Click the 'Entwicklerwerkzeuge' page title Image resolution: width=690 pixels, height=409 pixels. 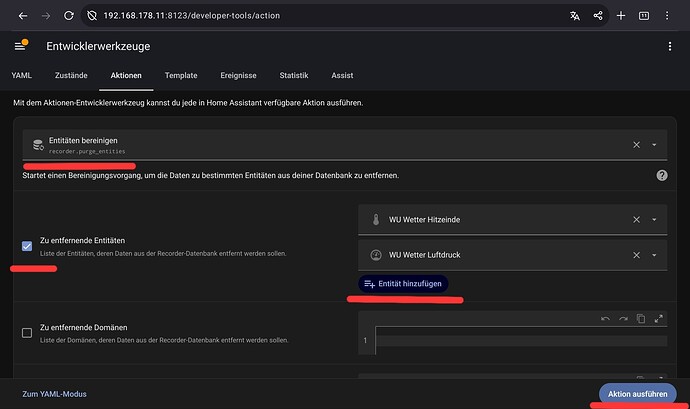coord(98,46)
